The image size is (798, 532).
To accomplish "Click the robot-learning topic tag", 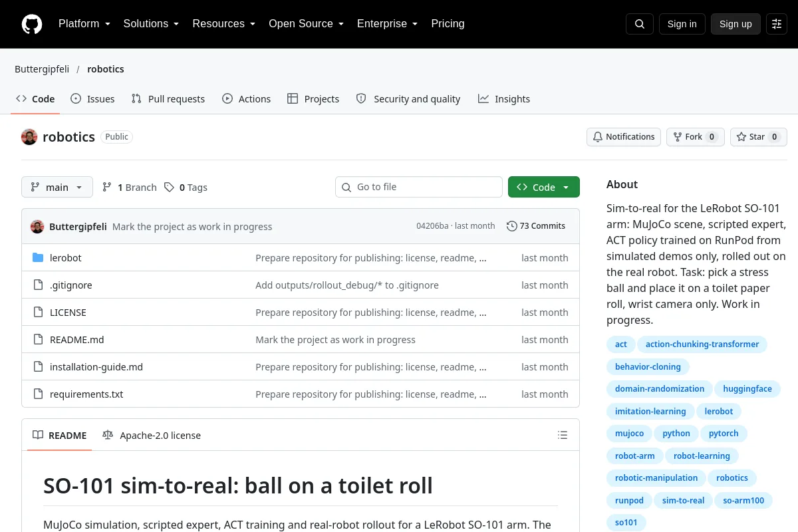I will (x=702, y=456).
